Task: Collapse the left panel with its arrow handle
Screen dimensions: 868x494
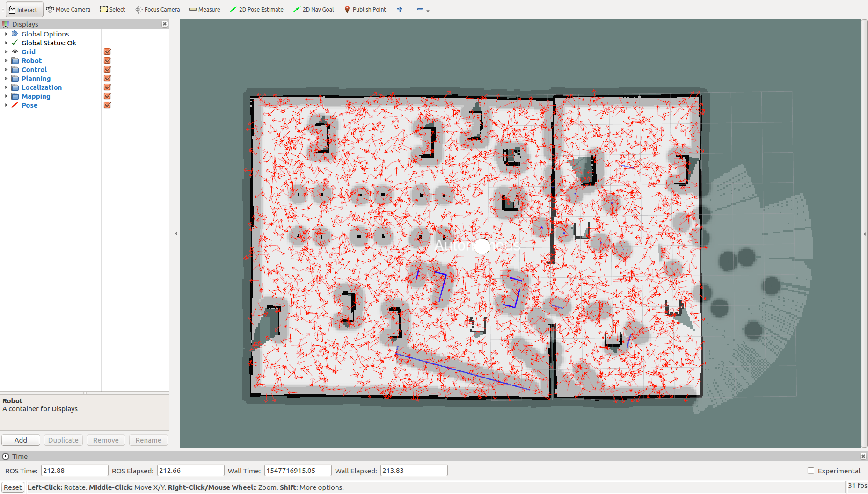Action: (x=176, y=233)
